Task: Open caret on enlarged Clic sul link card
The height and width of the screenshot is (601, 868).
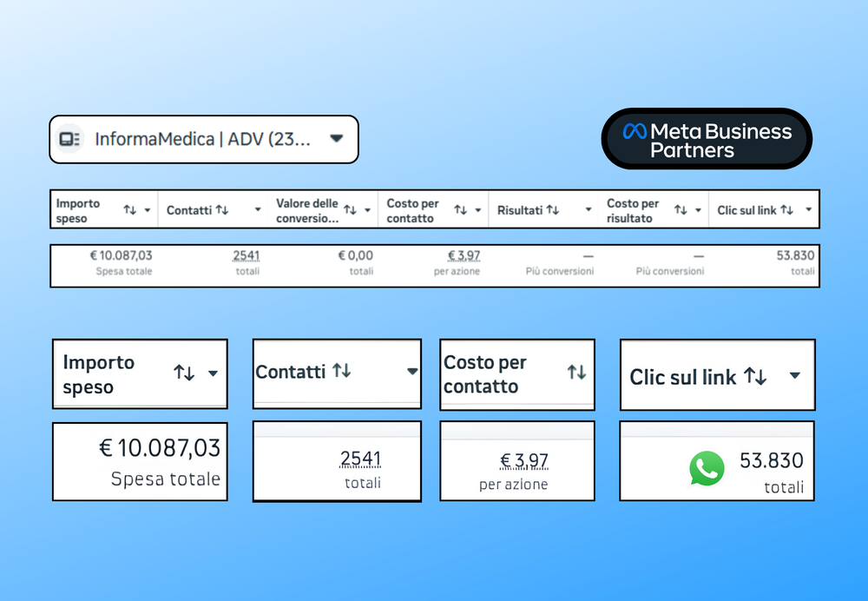Action: click(795, 375)
